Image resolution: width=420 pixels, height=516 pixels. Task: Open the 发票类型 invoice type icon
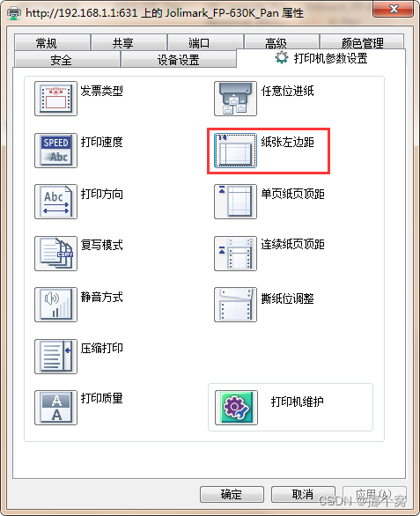[x=56, y=99]
